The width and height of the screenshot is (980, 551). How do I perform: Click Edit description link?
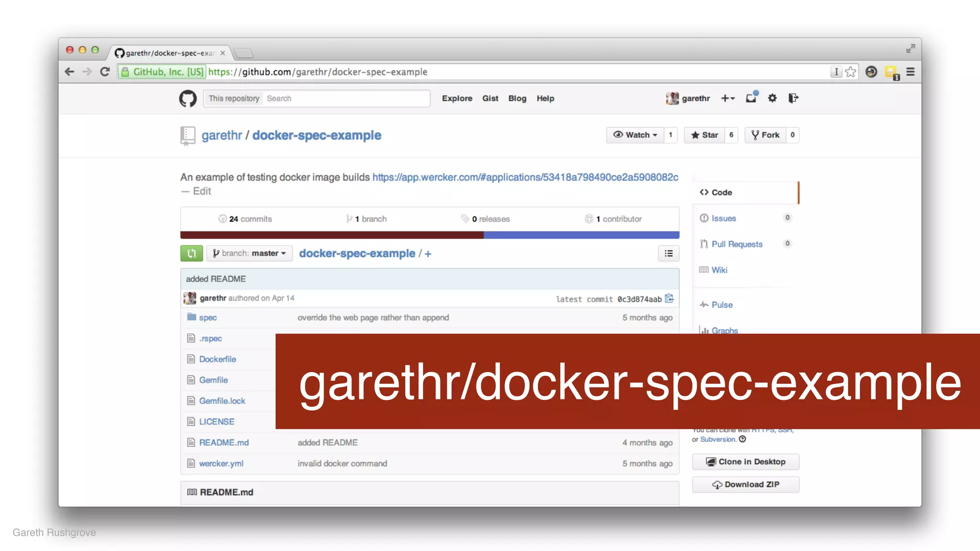(202, 191)
